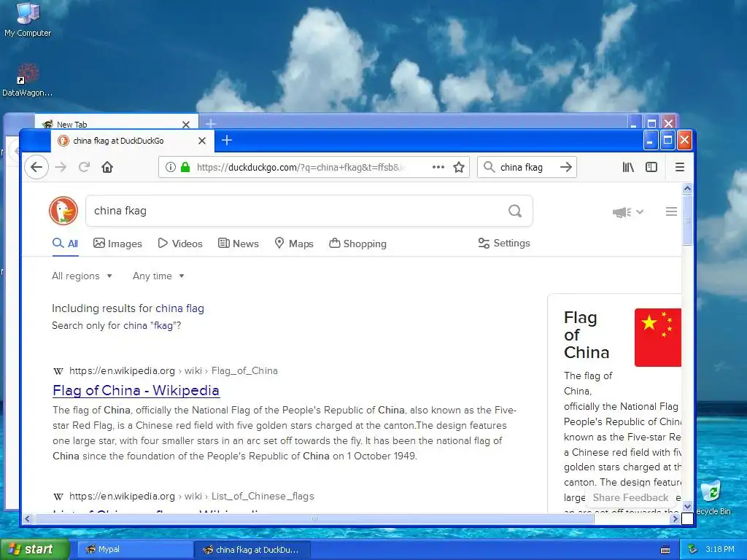This screenshot has height=560, width=747.
Task: Switch to the Videos results tab
Action: coord(180,244)
